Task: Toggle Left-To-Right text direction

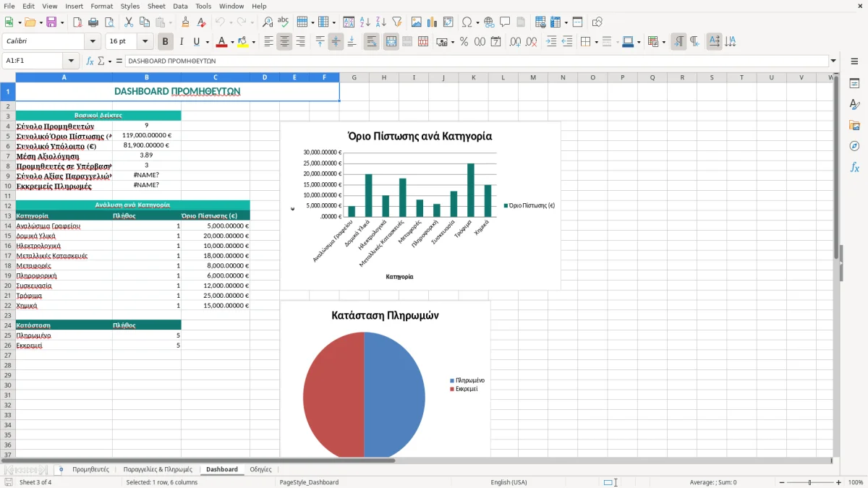Action: tap(678, 42)
